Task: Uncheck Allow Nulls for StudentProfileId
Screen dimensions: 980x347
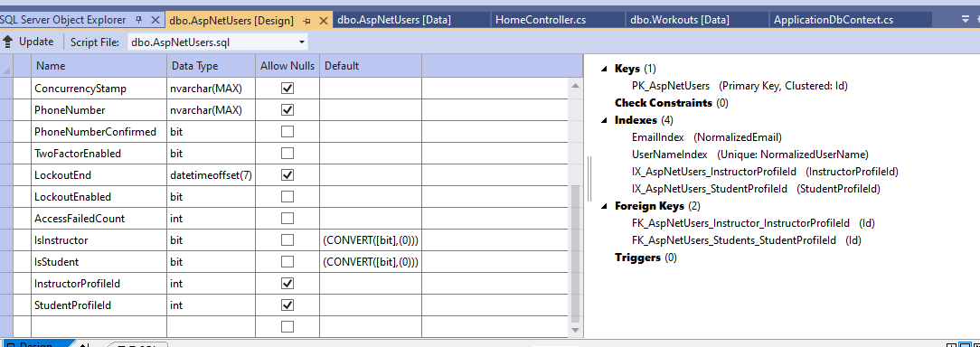Action: pos(287,305)
